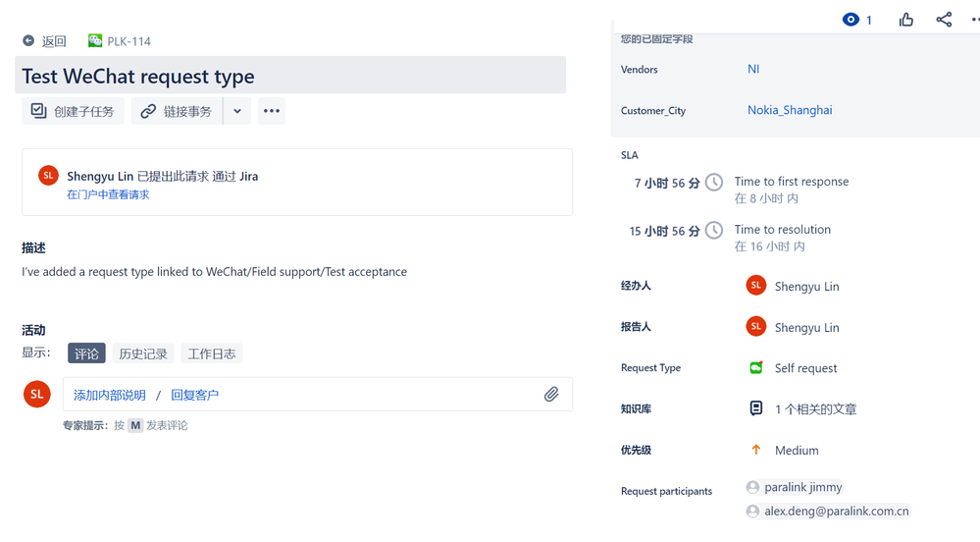
Task: Click the 创建子任务 button
Action: pos(73,111)
